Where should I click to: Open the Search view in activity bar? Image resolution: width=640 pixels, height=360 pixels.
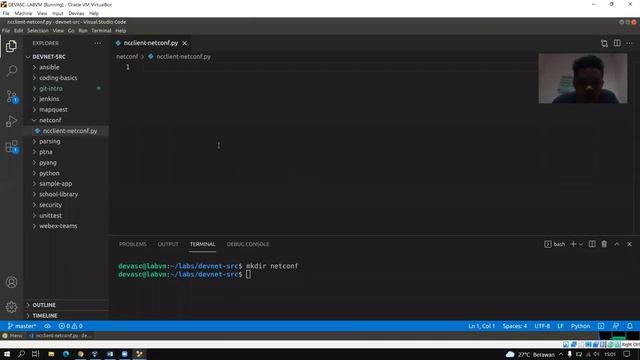(11, 71)
